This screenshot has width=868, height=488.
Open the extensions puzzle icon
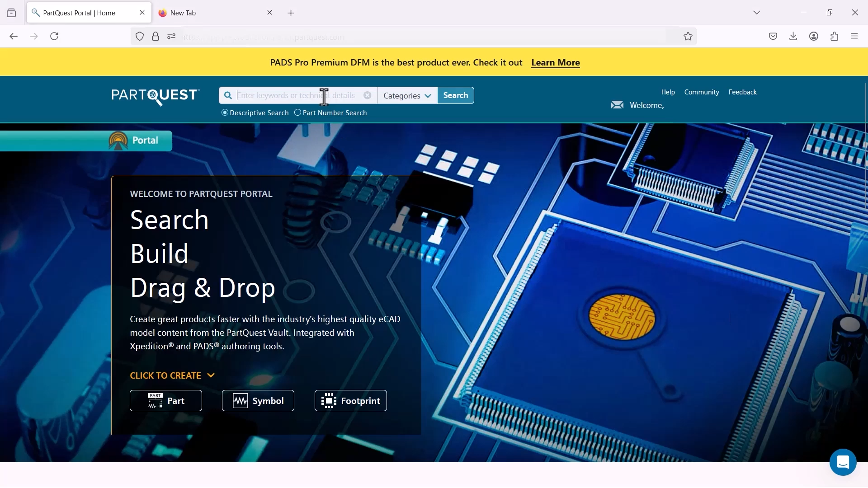(x=835, y=37)
